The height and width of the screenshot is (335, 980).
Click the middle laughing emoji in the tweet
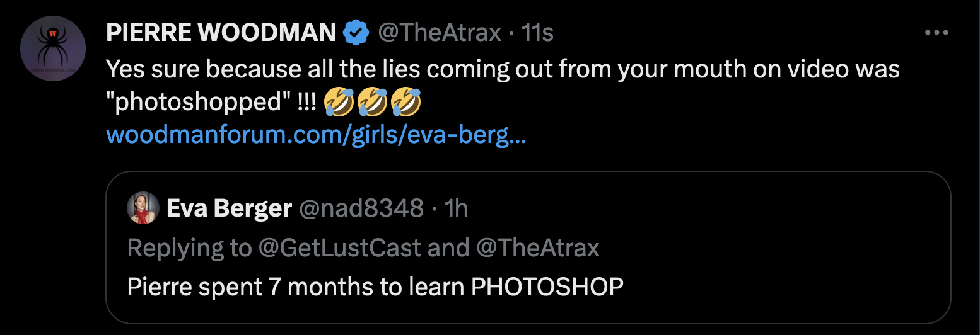[372, 103]
